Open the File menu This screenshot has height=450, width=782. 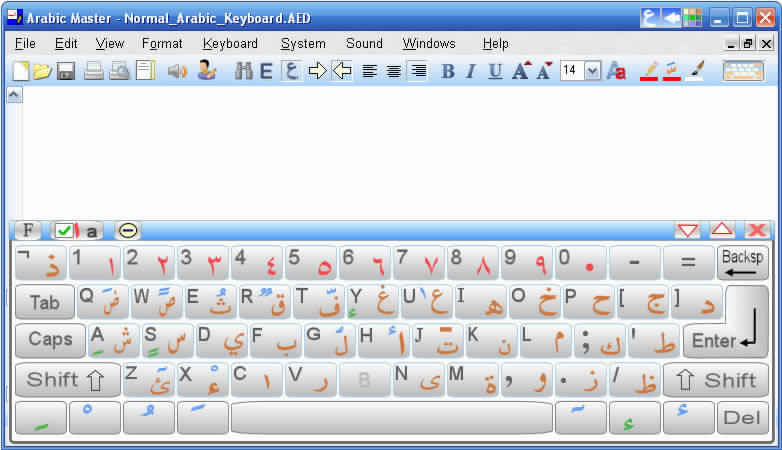(x=25, y=44)
